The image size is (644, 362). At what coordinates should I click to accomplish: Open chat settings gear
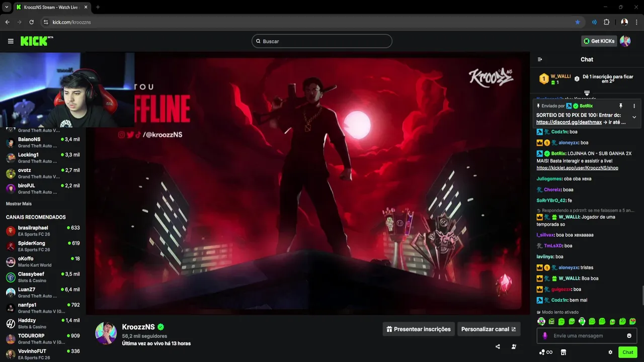[610, 352]
